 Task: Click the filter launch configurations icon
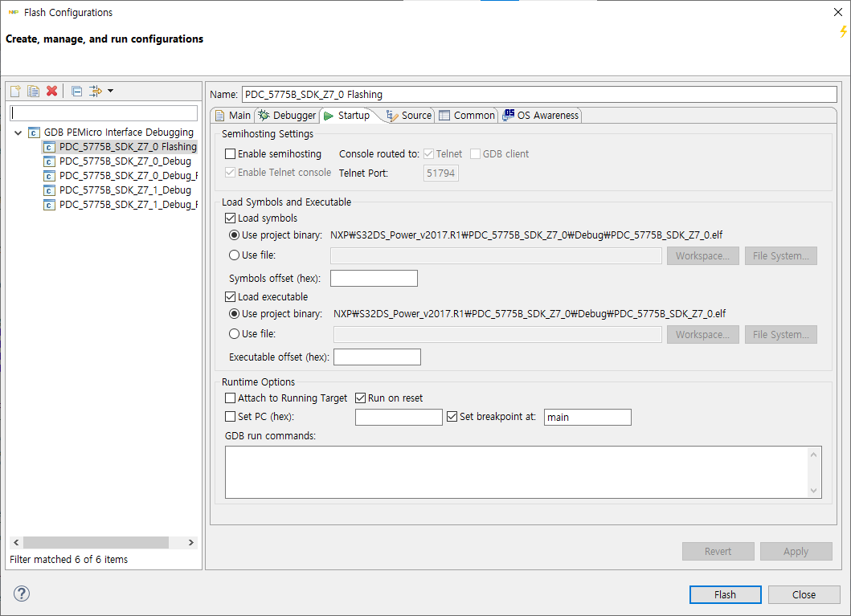pyautogui.click(x=96, y=91)
